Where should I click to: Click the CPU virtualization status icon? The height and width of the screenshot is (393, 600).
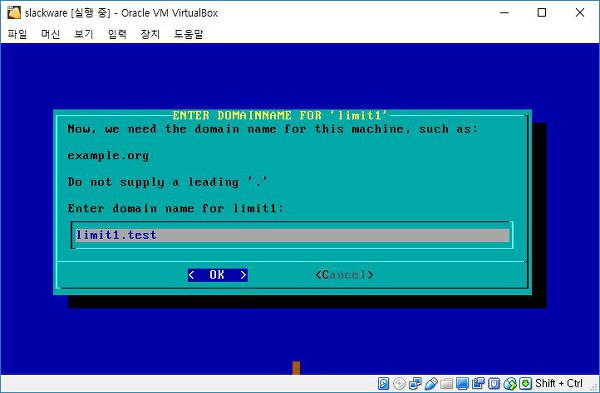[x=494, y=383]
